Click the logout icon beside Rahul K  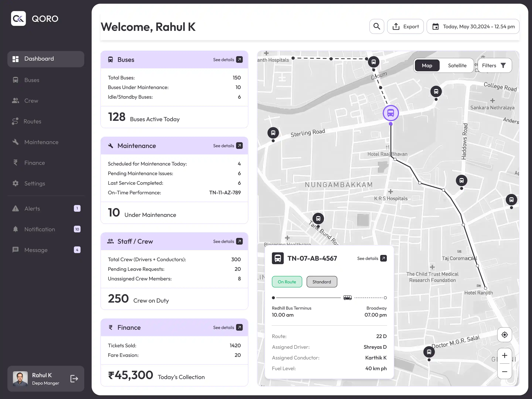coord(74,378)
